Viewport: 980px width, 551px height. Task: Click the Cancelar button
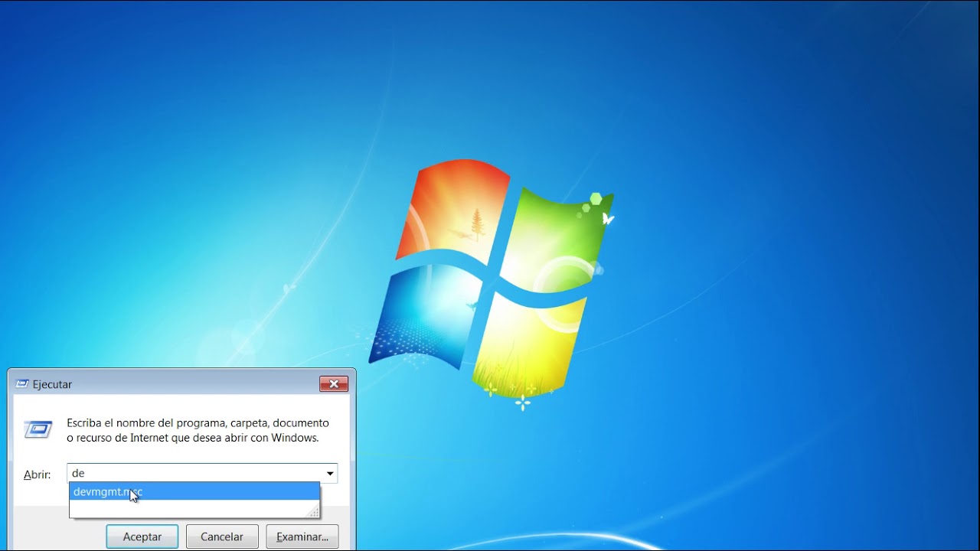pyautogui.click(x=222, y=536)
